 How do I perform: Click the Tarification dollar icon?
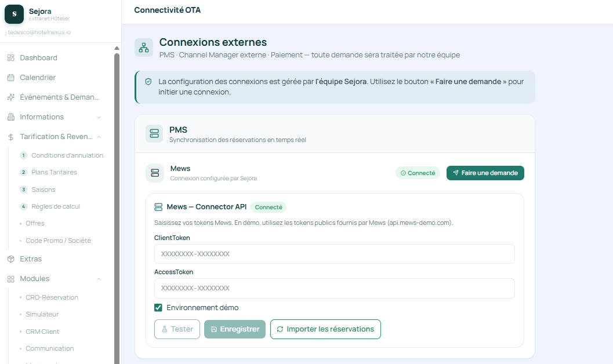tap(11, 137)
